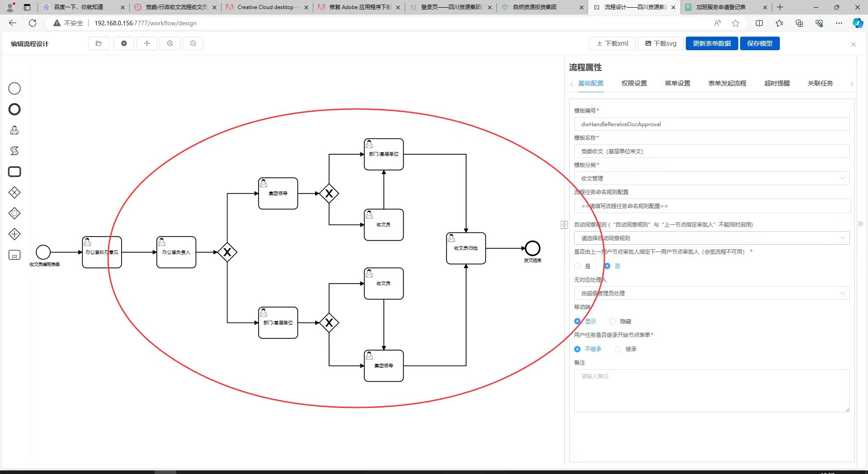Open the 模板分类 收文管理 dropdown

tap(712, 178)
